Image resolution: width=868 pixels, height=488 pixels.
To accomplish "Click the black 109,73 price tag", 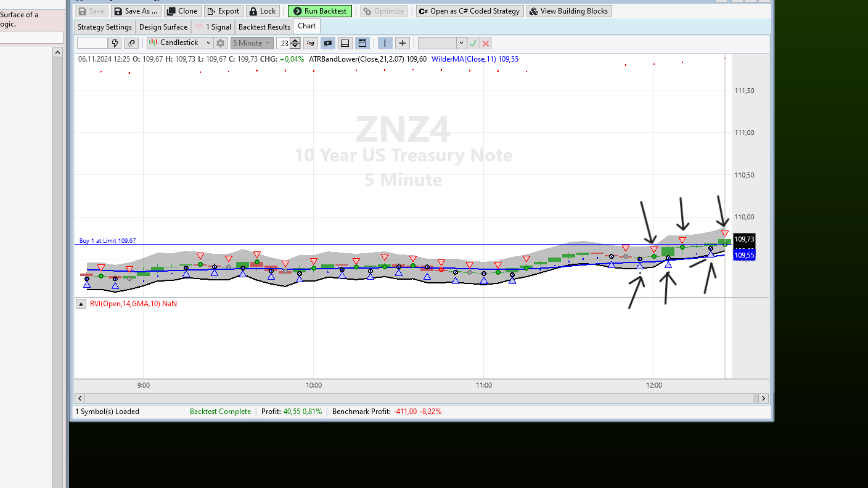I will click(745, 239).
